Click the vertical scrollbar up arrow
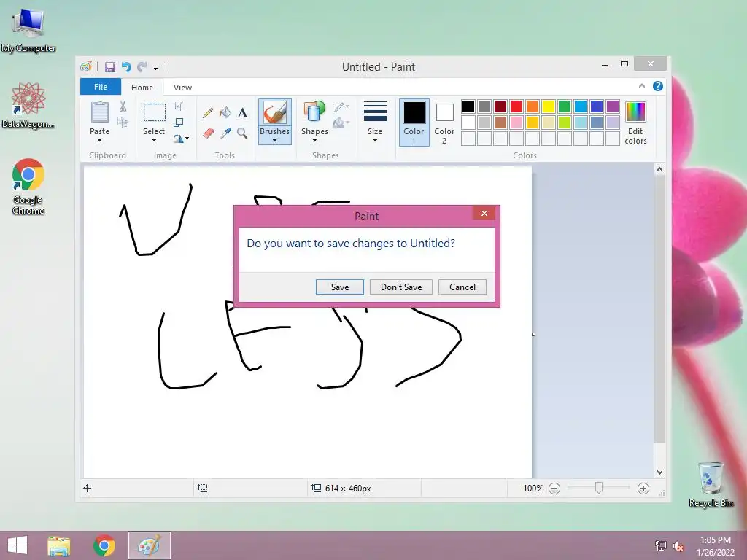This screenshot has height=560, width=747. coord(659,169)
